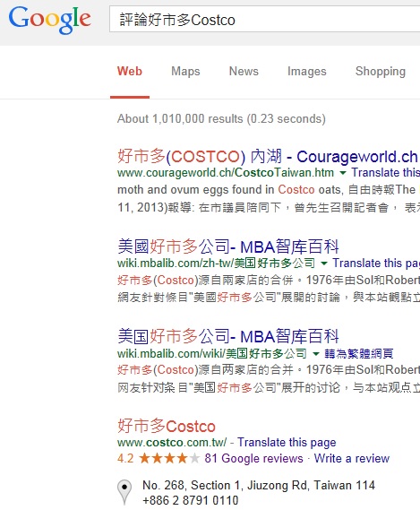The height and width of the screenshot is (510, 420).
Task: Click the search input field
Action: (x=264, y=19)
